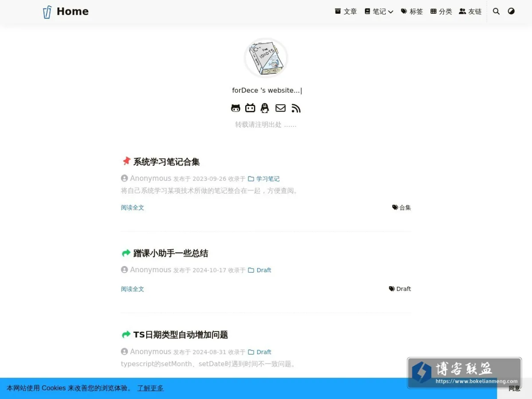This screenshot has height=399, width=532.
Task: Click the email envelope icon
Action: click(x=281, y=108)
